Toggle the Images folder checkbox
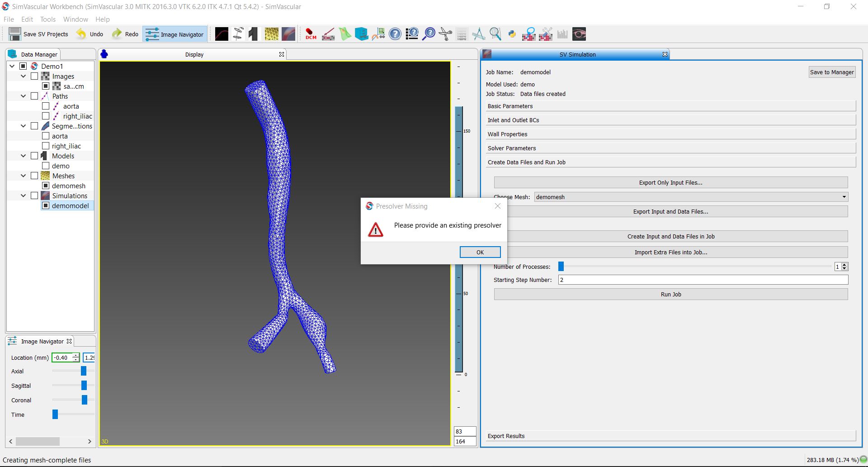The height and width of the screenshot is (467, 868). point(34,76)
